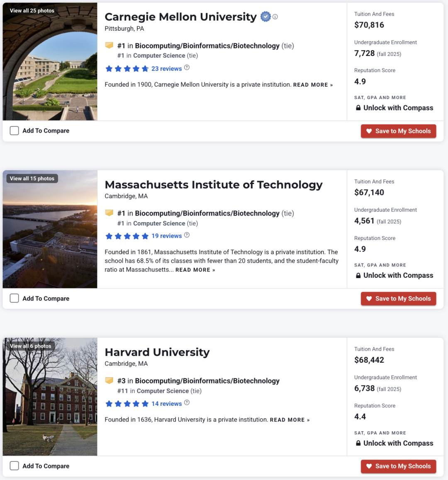View all 15 photos of MIT
The height and width of the screenshot is (480, 448).
(32, 179)
